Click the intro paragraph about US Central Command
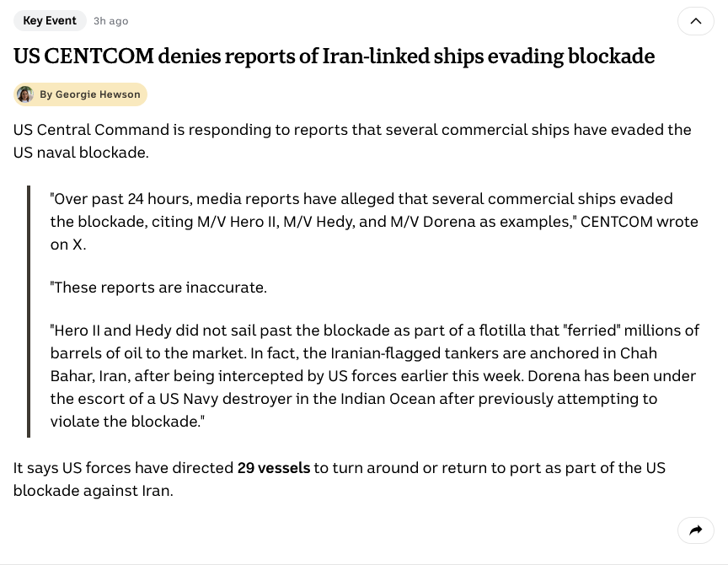Screen dimensions: 728x565 (x=352, y=141)
